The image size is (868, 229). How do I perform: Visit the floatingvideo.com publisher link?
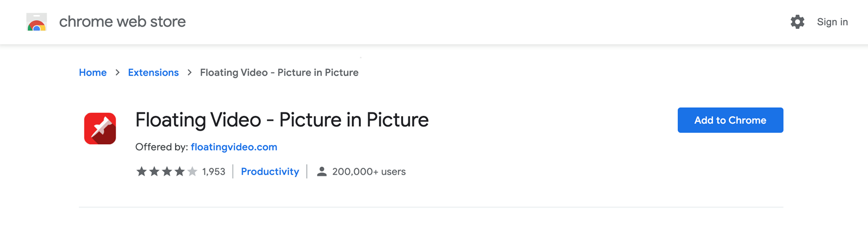point(234,147)
